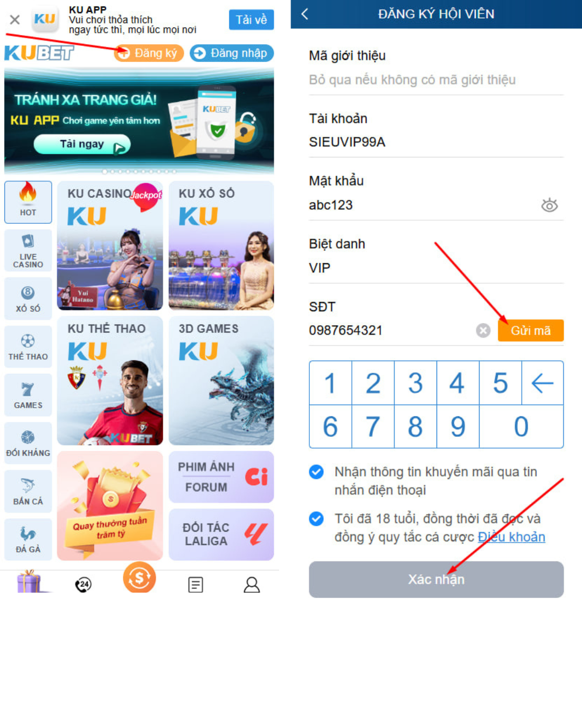Open the Điều khoản link
This screenshot has width=582, height=728.
pyautogui.click(x=511, y=537)
